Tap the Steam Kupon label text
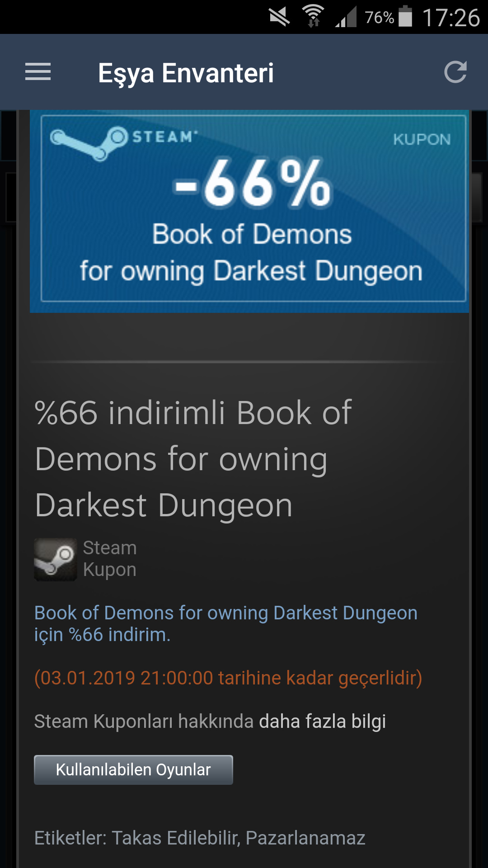This screenshot has width=488, height=868. pos(109,559)
